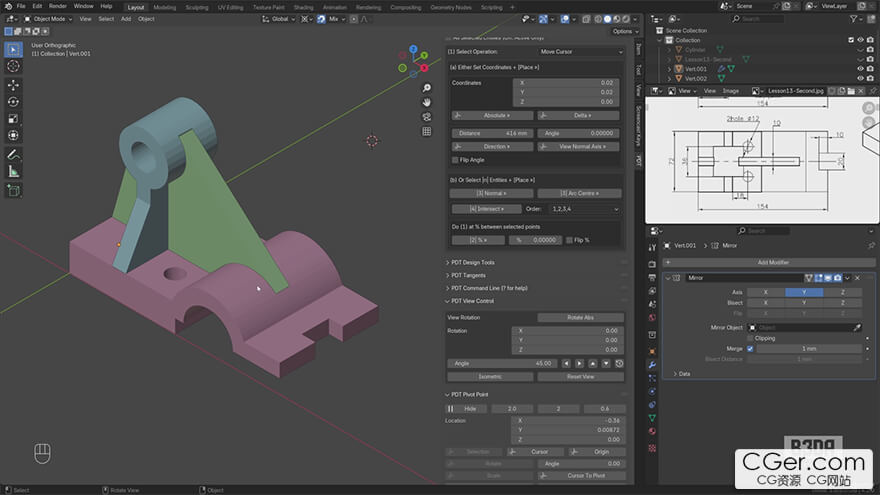Select the Select Box tool
Viewport: 880px width, 495px height.
(13, 49)
